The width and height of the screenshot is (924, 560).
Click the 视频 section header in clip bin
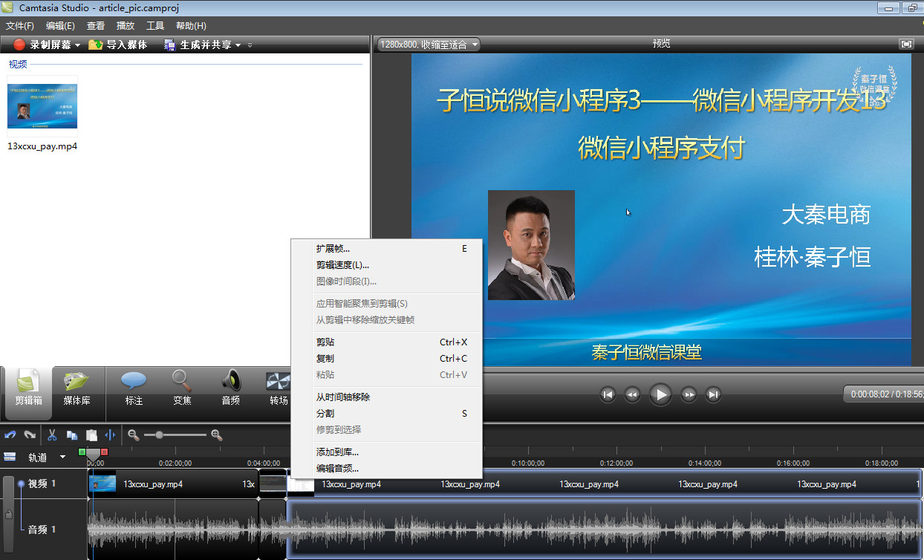(18, 64)
